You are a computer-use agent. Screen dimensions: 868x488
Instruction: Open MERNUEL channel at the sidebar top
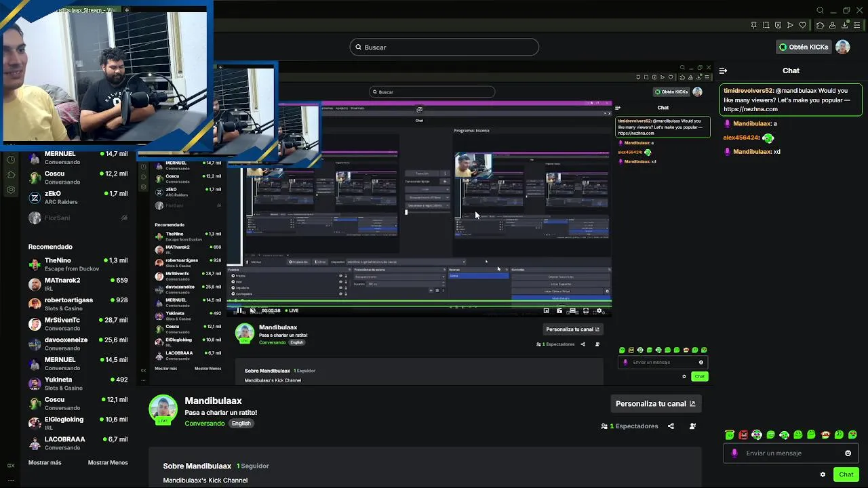pos(78,158)
